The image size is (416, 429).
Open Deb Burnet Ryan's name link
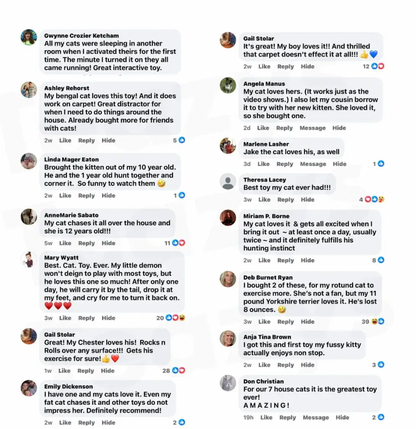tap(268, 277)
